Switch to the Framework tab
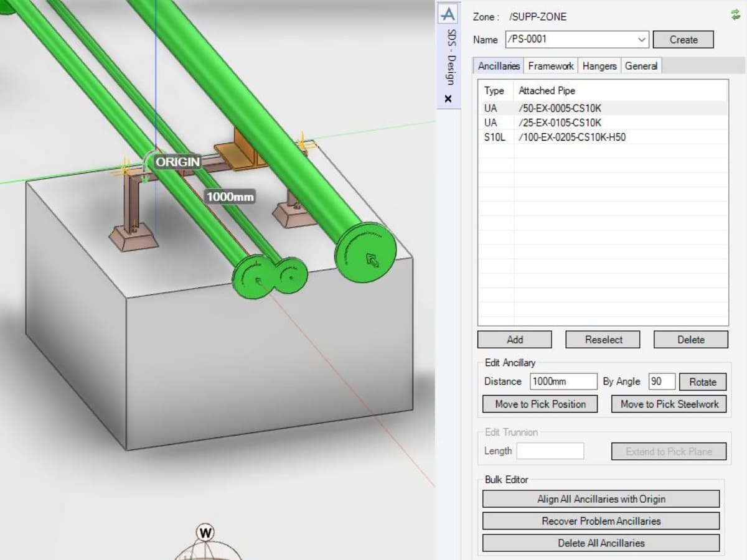The width and height of the screenshot is (747, 560). (550, 66)
